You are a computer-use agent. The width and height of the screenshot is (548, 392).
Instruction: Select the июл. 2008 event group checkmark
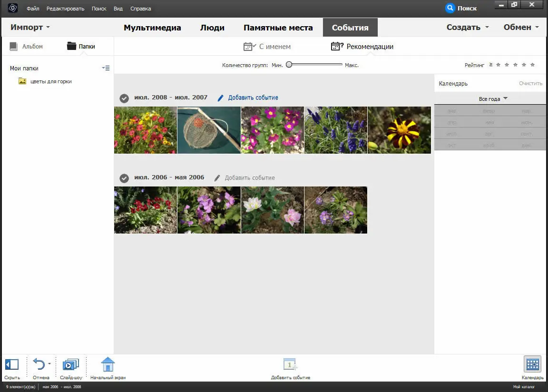click(x=124, y=98)
